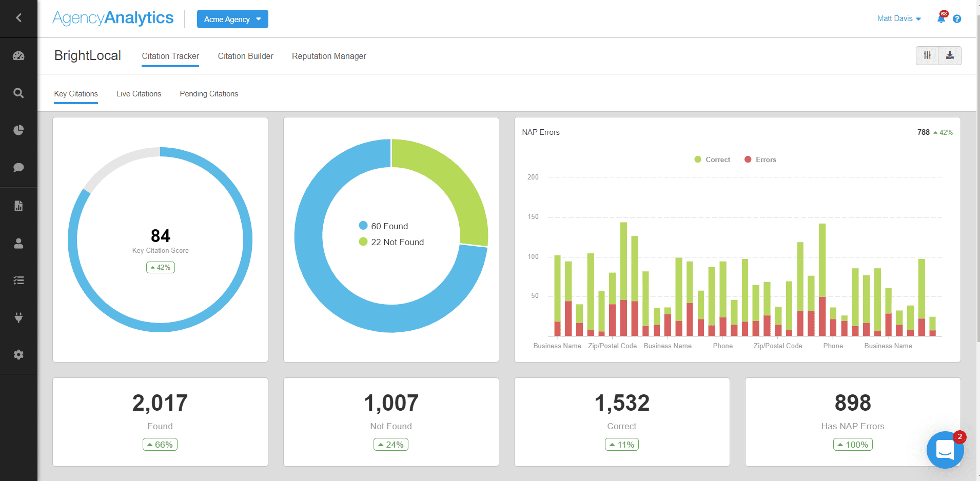
Task: Open the pie chart rankings icon in sidebar
Action: click(18, 130)
